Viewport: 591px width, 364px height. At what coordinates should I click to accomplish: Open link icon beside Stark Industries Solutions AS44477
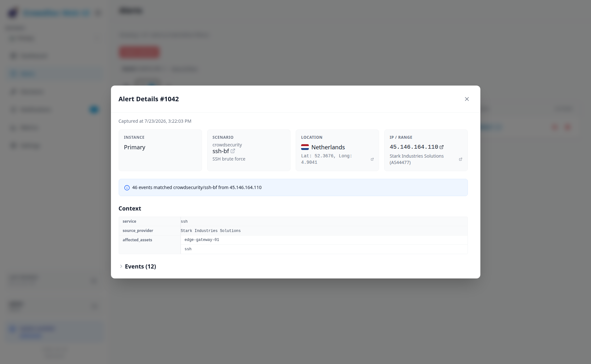point(460,159)
